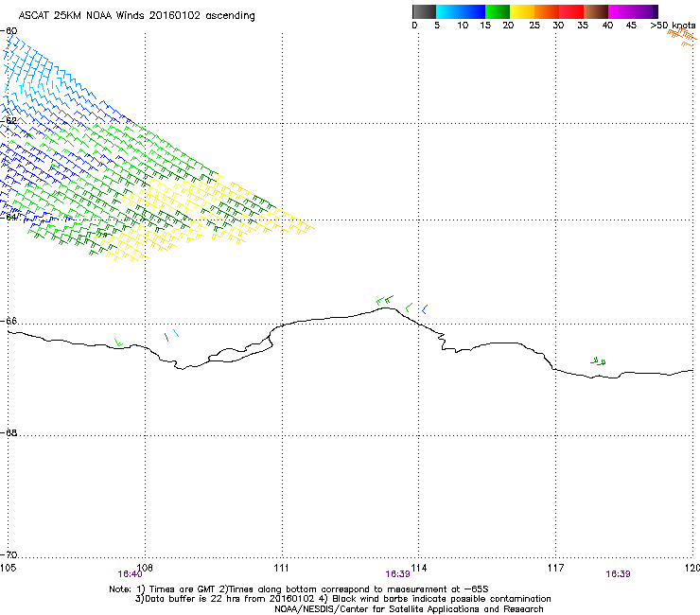Click the longitude label '105'
Viewport: 700px width, 615px height.
click(8, 568)
